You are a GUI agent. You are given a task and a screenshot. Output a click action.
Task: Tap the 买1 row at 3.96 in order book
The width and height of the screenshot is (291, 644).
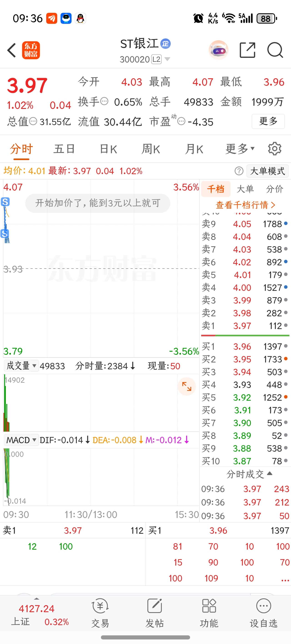[x=245, y=347]
